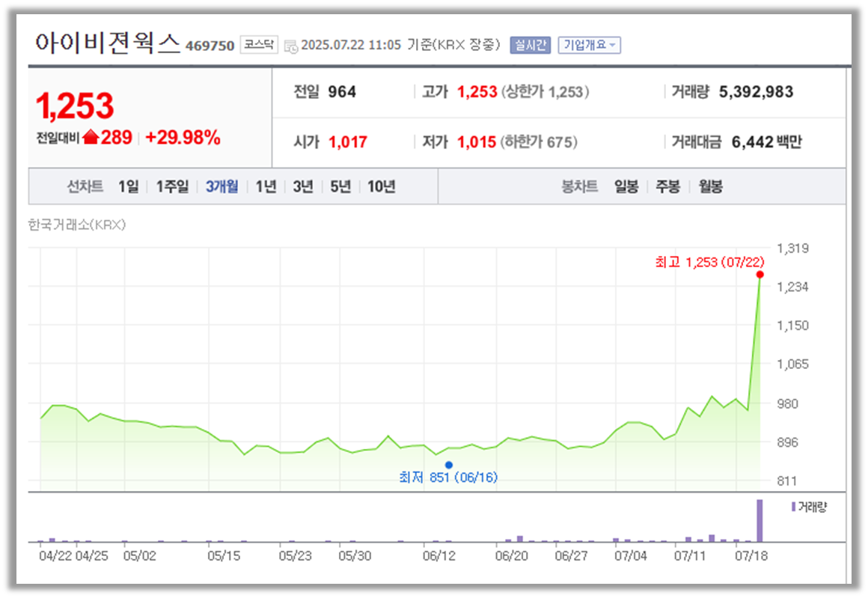Viewport: 868px width, 598px height.
Task: Click the 한국거래소(KRX) label
Action: tap(77, 225)
